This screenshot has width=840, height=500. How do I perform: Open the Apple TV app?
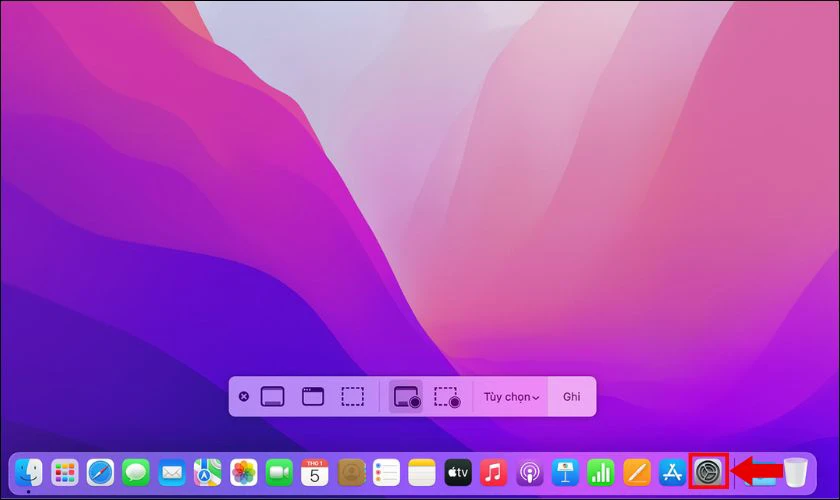(x=458, y=473)
